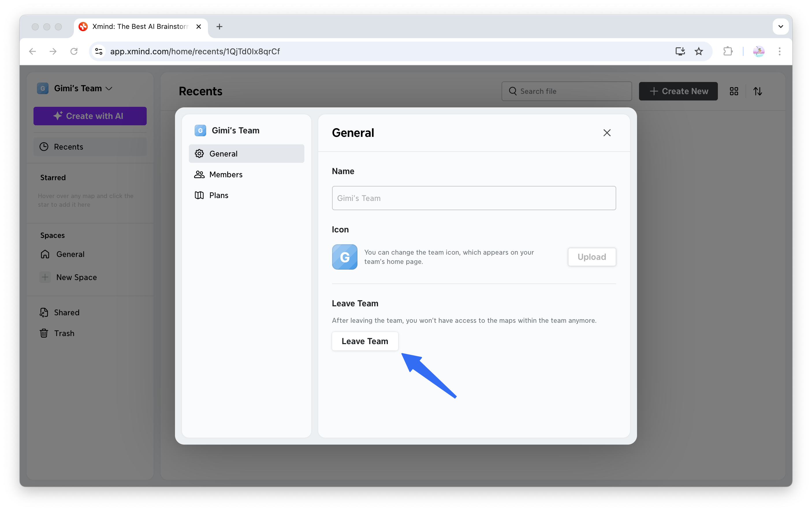Click the map icon beside Plans
Image resolution: width=812 pixels, height=511 pixels.
point(199,195)
